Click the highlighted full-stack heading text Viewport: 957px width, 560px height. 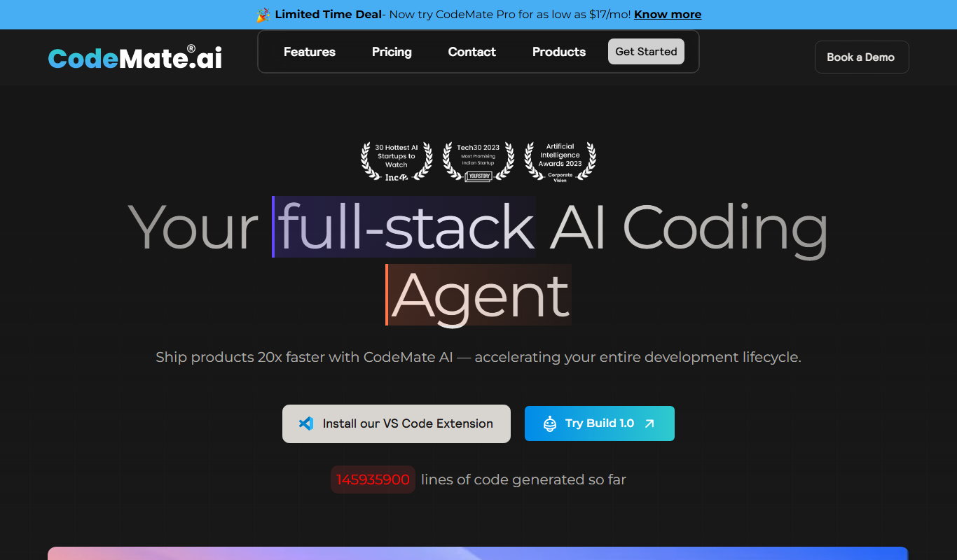coord(404,227)
